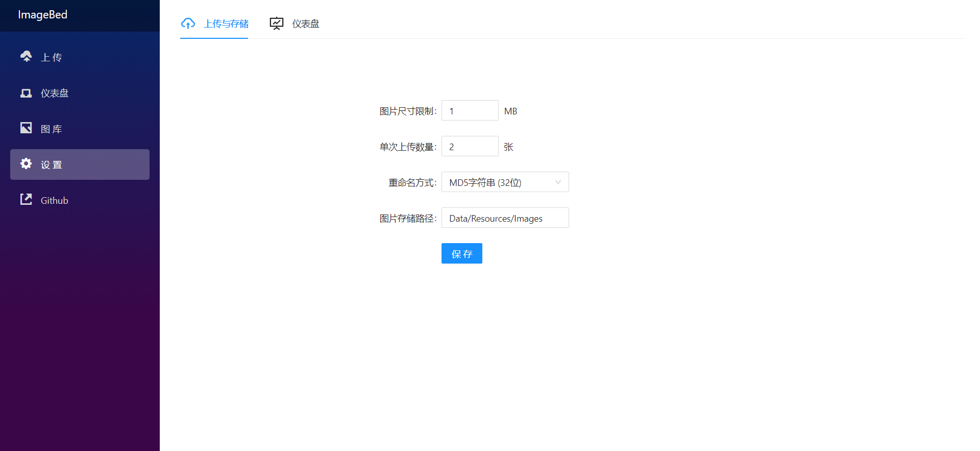Image resolution: width=980 pixels, height=451 pixels.
Task: Click the picture icon beside 图库
Action: coord(26,128)
